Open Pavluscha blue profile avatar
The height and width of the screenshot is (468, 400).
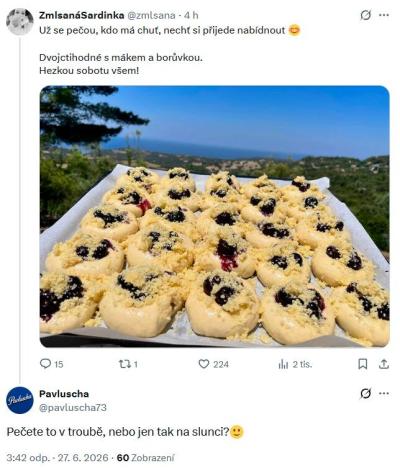point(20,400)
